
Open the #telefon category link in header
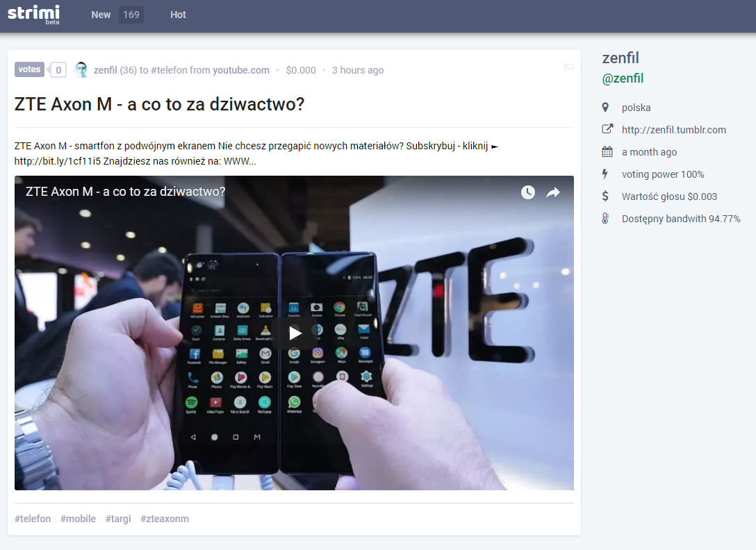pyautogui.click(x=169, y=70)
